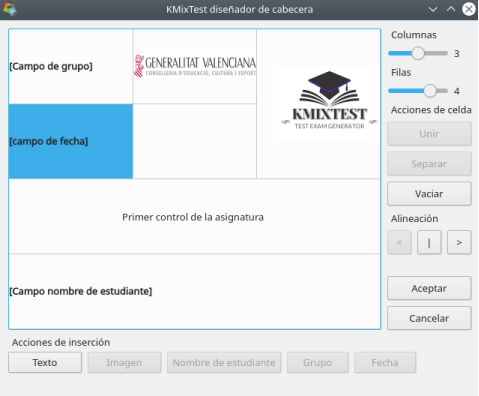Select the 'Primer control de la asignatura' cell

coord(194,217)
